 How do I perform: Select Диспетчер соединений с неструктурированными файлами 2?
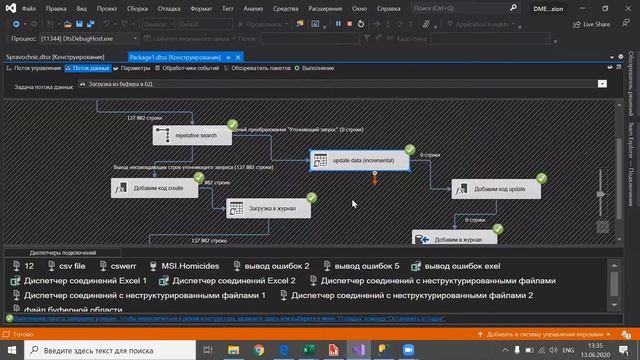click(x=407, y=295)
